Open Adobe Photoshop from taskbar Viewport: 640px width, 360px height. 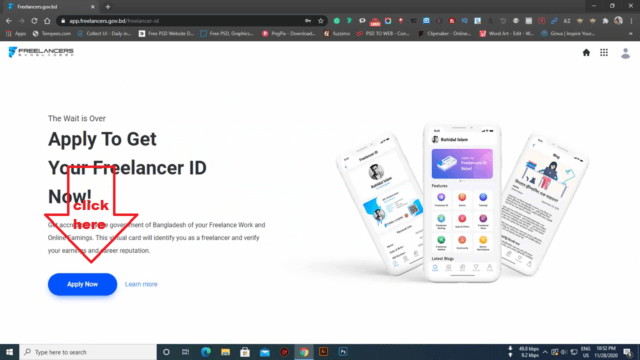pyautogui.click(x=343, y=352)
